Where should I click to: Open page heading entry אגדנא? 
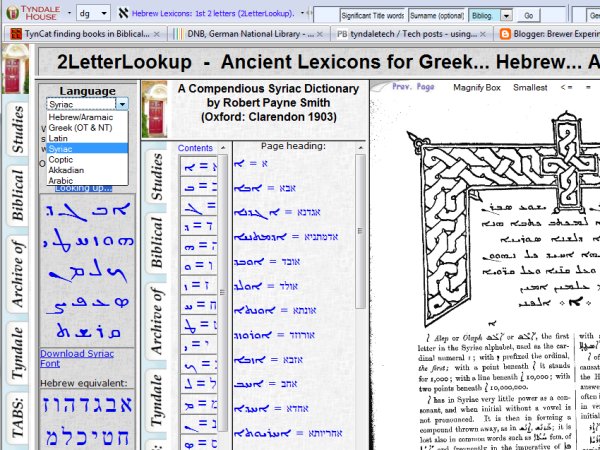coord(277,212)
